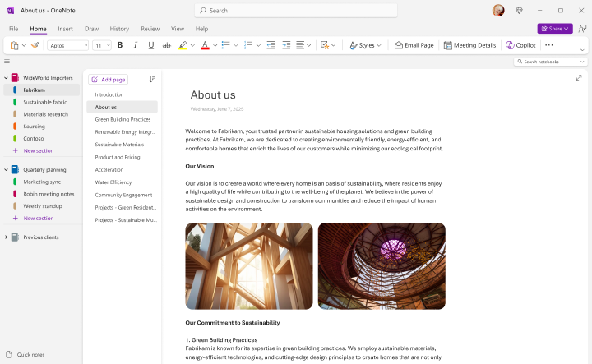Apply the red font color
The height and width of the screenshot is (364, 592).
pos(205,45)
